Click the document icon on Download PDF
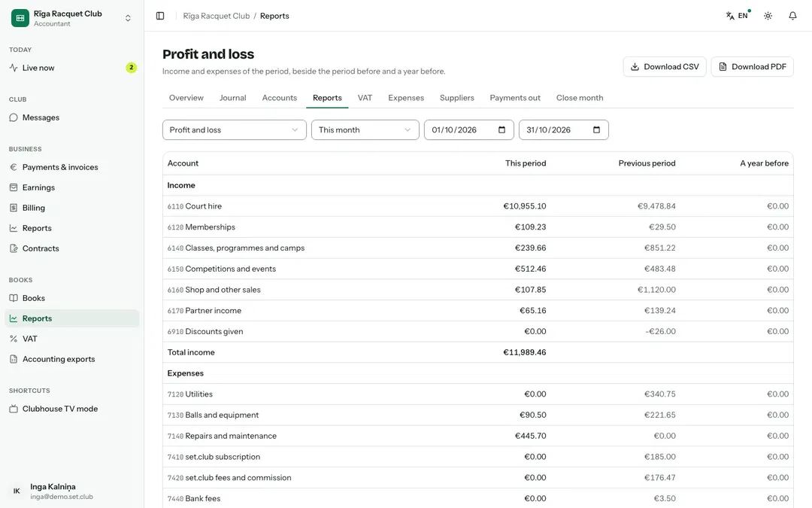812x508 pixels. [x=723, y=67]
